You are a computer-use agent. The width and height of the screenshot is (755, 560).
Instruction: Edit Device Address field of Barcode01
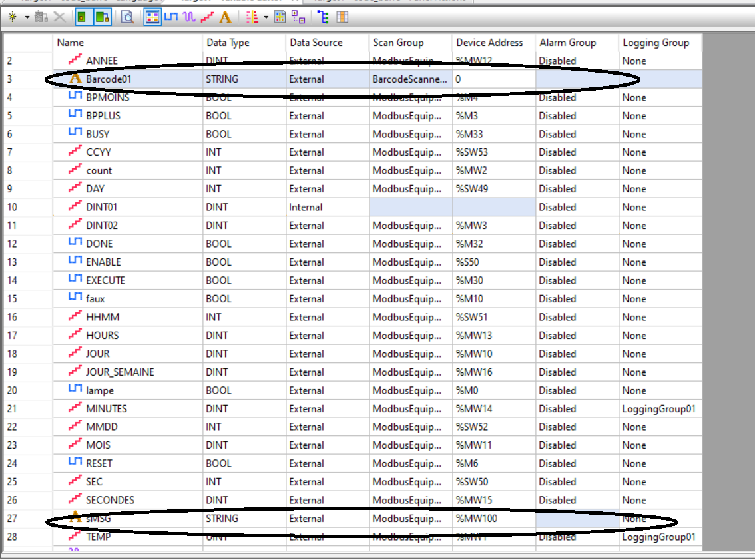pos(493,79)
